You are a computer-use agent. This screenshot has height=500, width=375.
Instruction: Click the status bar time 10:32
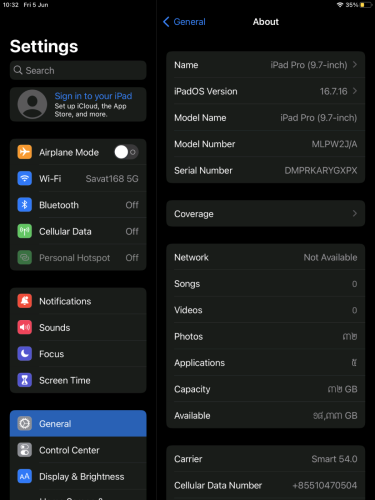[x=11, y=5]
